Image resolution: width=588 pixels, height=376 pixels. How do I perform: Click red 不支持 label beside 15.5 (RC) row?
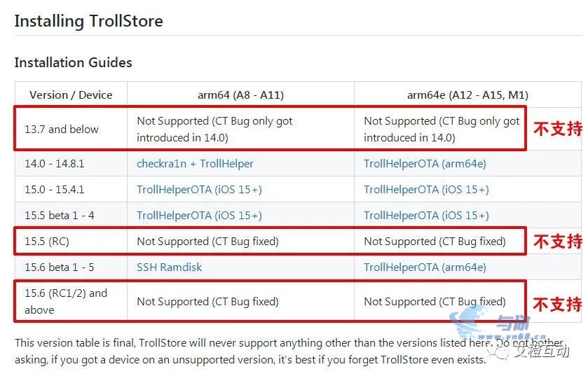pyautogui.click(x=558, y=241)
